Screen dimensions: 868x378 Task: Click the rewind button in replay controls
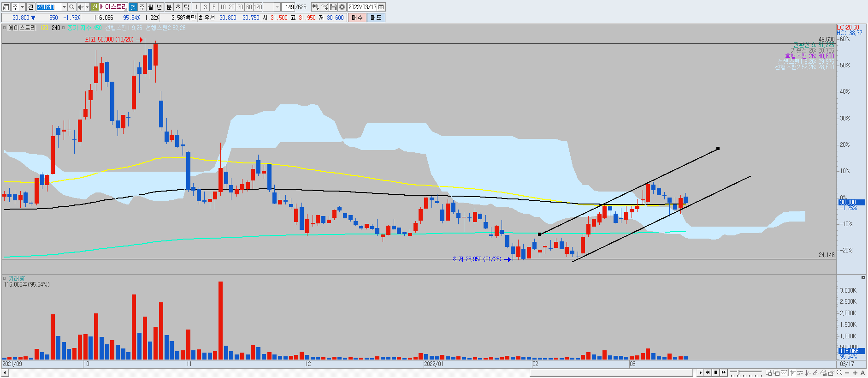pos(708,372)
